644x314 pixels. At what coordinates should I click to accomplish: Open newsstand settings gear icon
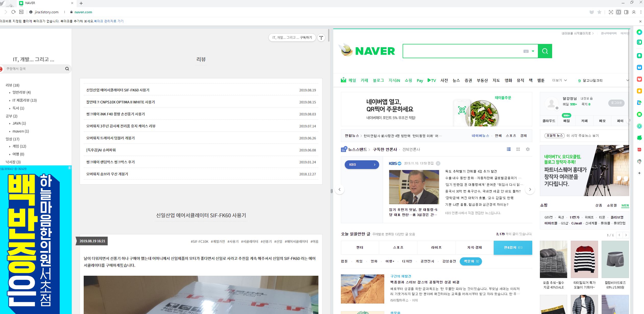click(528, 149)
